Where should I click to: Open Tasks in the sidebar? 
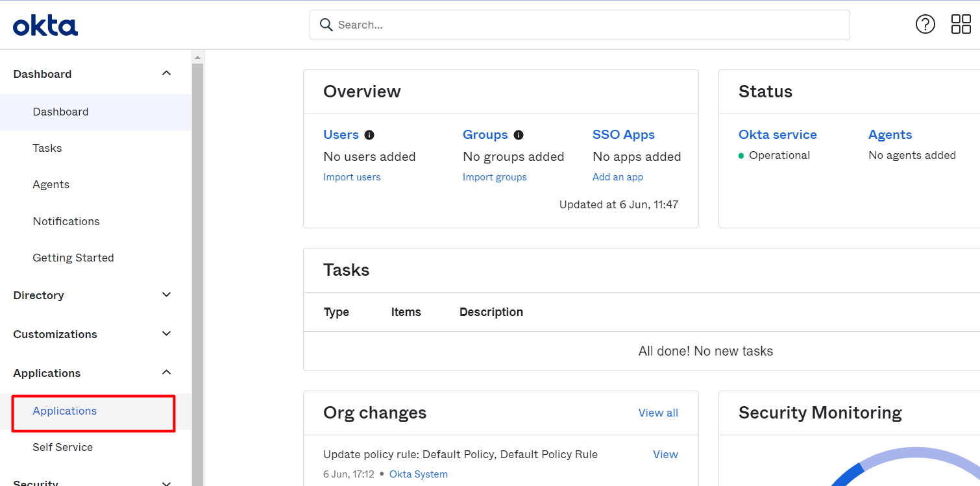47,148
